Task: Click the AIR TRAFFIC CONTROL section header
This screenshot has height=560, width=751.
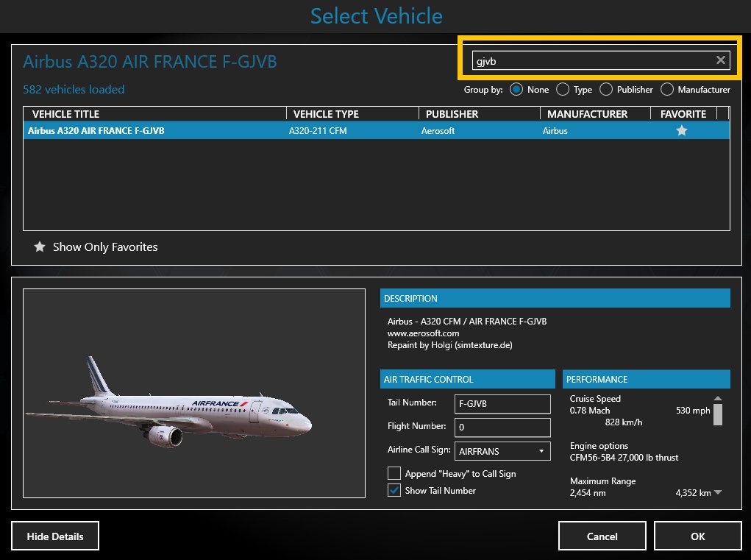Action: pos(468,379)
